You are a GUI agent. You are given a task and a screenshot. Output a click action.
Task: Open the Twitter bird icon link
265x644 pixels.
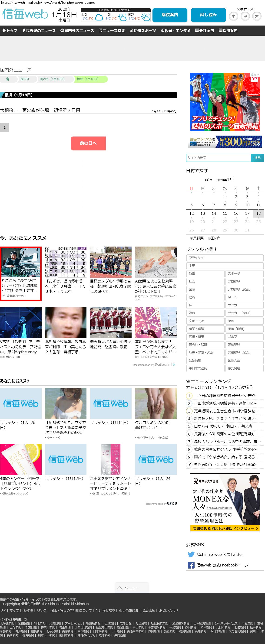pyautogui.click(x=191, y=554)
